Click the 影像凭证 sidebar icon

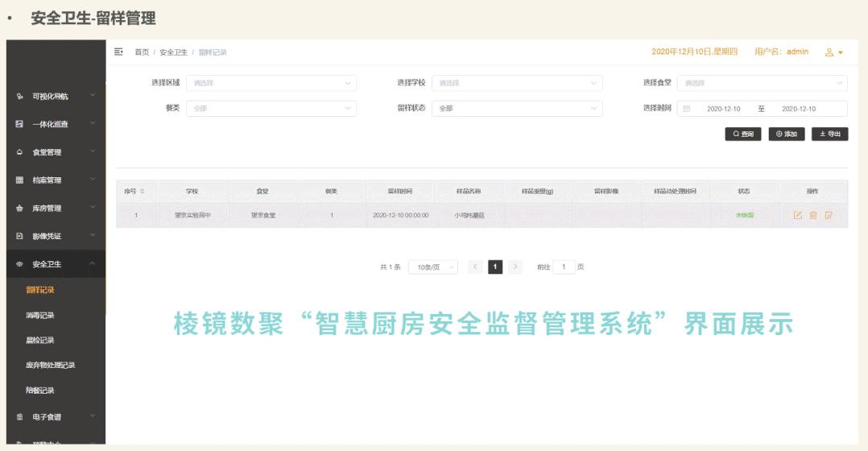pos(19,236)
